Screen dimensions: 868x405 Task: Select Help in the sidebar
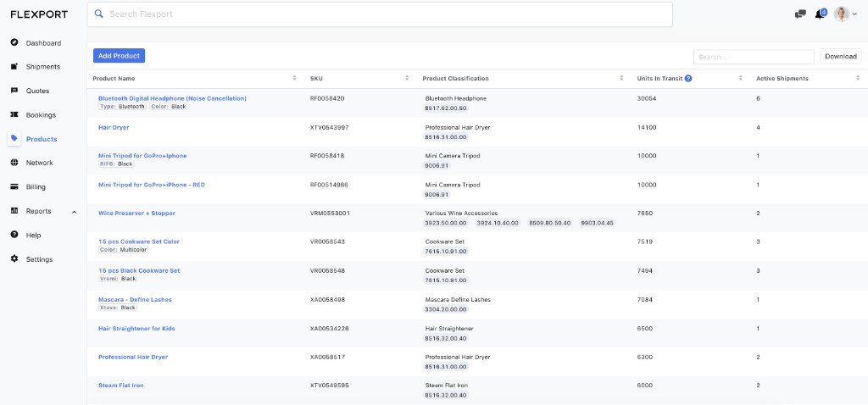(x=33, y=236)
